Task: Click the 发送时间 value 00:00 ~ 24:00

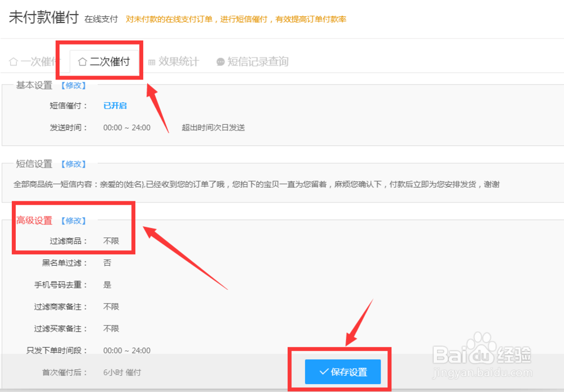Action: pos(126,127)
